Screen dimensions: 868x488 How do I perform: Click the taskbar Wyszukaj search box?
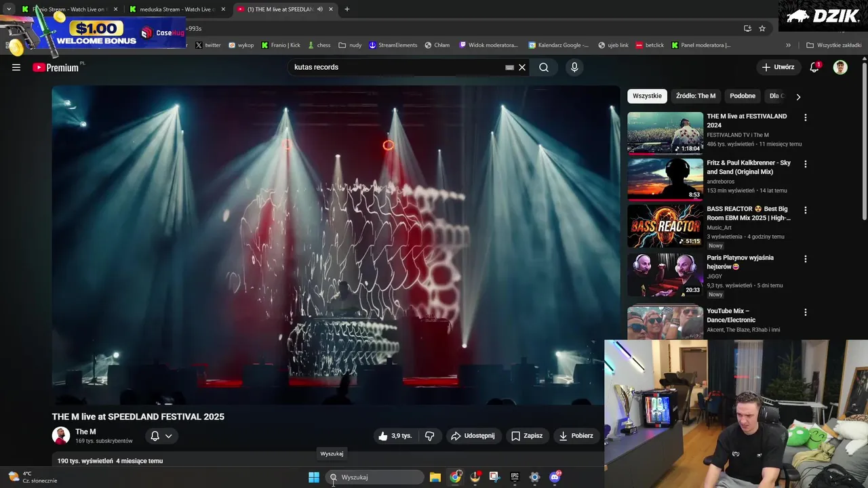(374, 477)
